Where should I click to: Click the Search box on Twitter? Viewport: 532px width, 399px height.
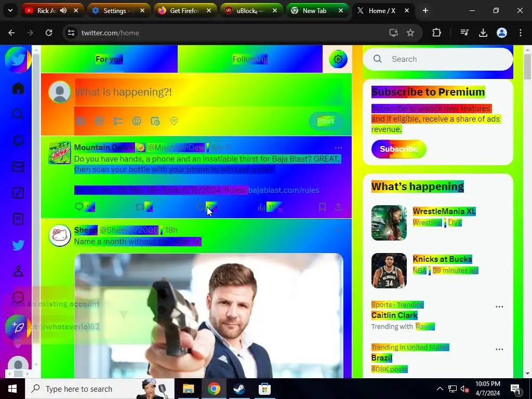click(437, 59)
